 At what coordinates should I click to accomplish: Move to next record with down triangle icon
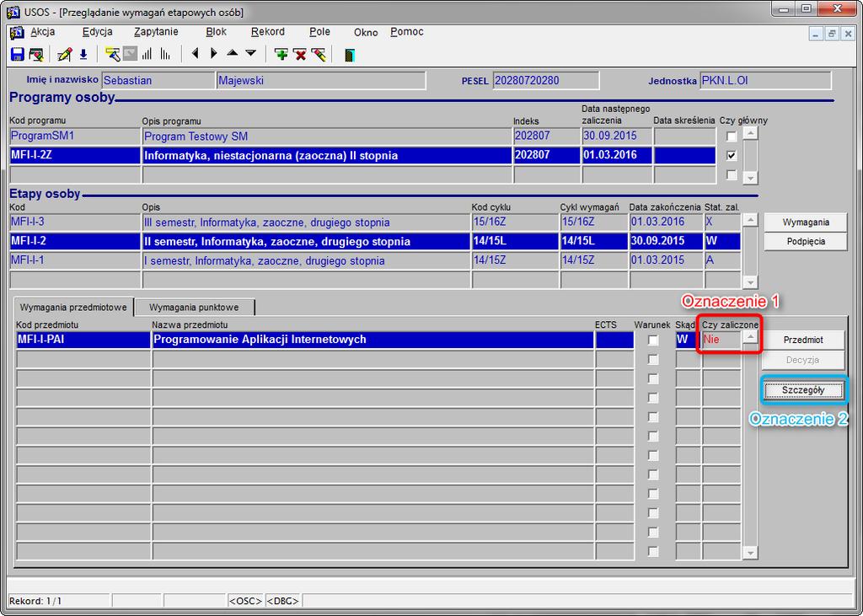click(x=251, y=53)
